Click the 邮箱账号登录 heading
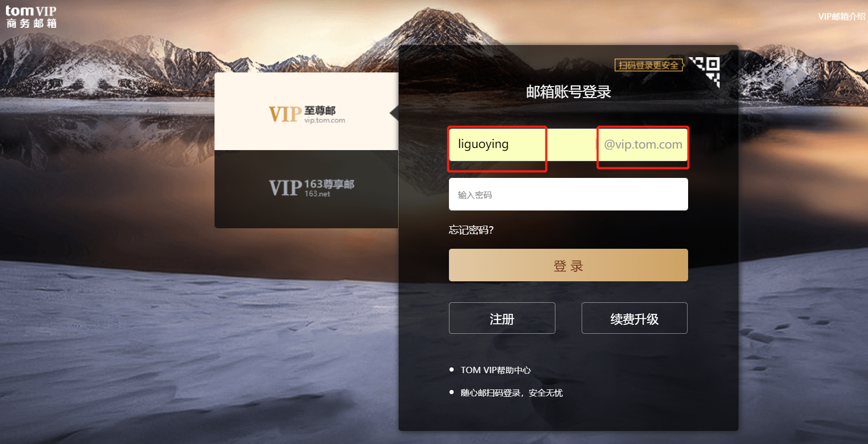The image size is (868, 444). click(569, 92)
